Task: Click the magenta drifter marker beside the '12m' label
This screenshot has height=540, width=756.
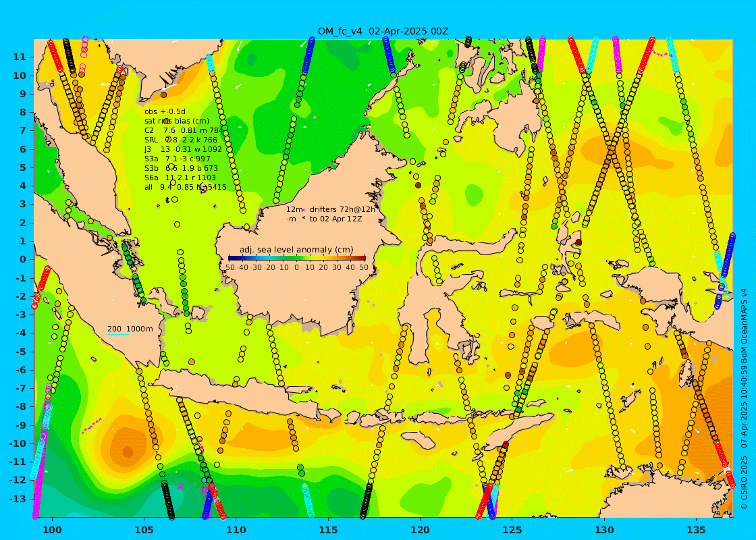Action: [304, 210]
